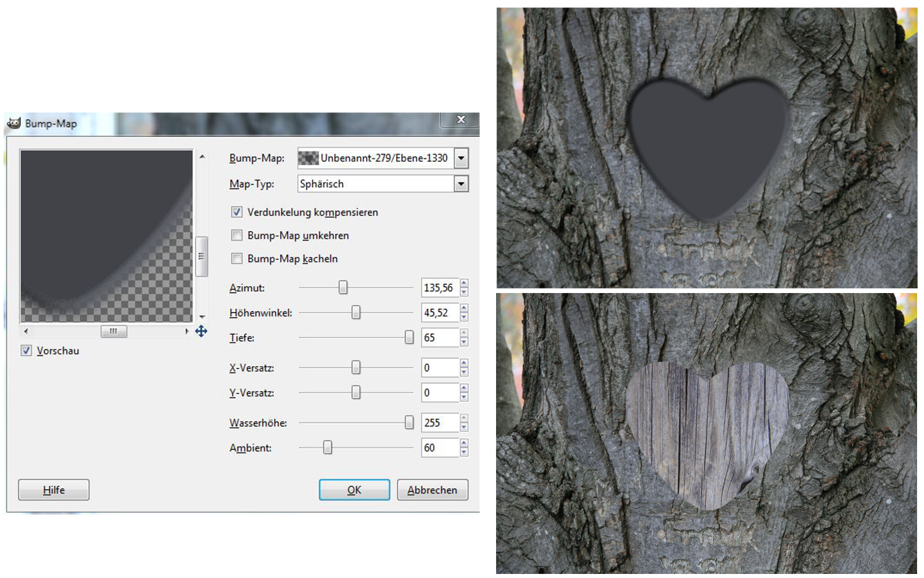Screen dimensions: 924x578
Task: Close the Bump-Map dialog window
Action: coord(460,120)
